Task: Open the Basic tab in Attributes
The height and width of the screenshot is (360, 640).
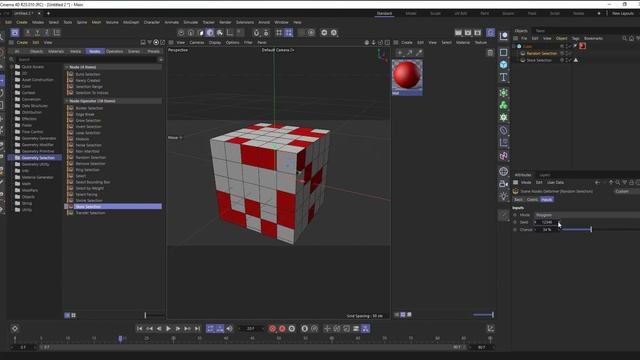Action: (518, 200)
